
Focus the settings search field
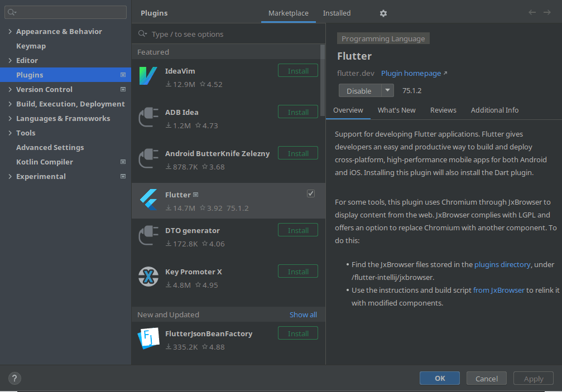click(66, 12)
